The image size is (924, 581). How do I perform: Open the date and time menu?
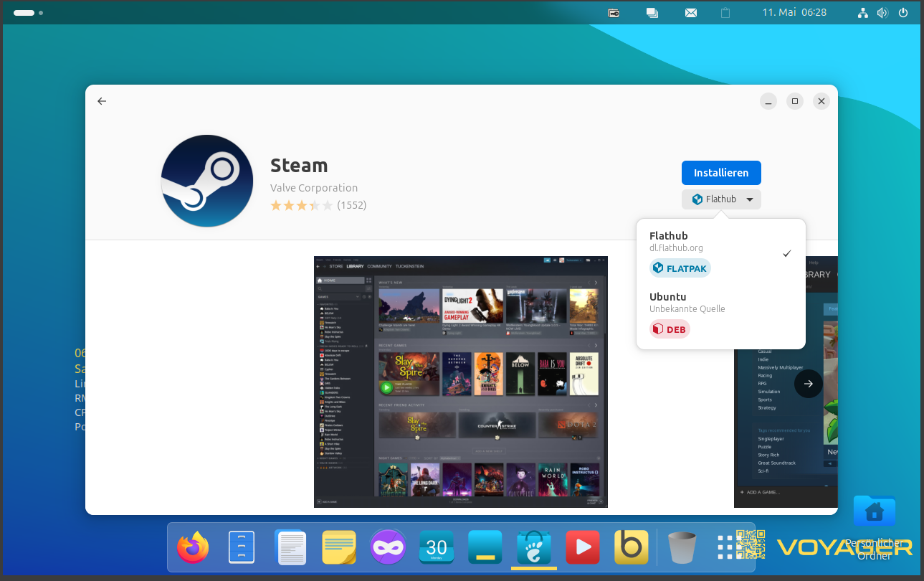pos(794,13)
